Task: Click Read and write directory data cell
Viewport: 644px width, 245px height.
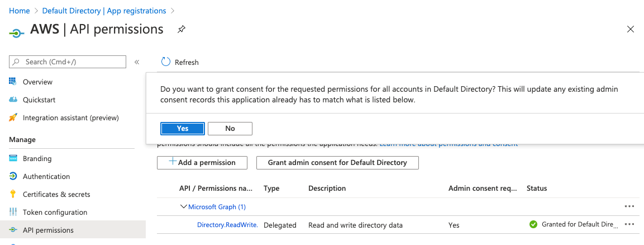Action: pos(355,225)
